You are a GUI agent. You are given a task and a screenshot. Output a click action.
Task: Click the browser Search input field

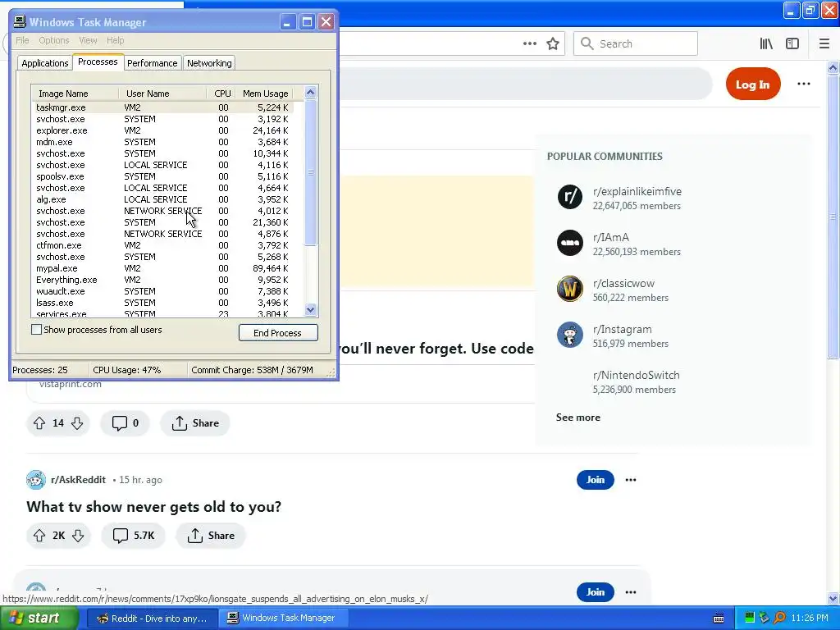point(636,44)
